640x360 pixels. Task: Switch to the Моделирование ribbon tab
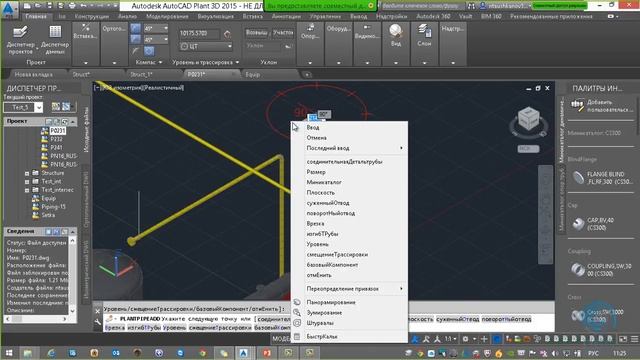[x=167, y=17]
